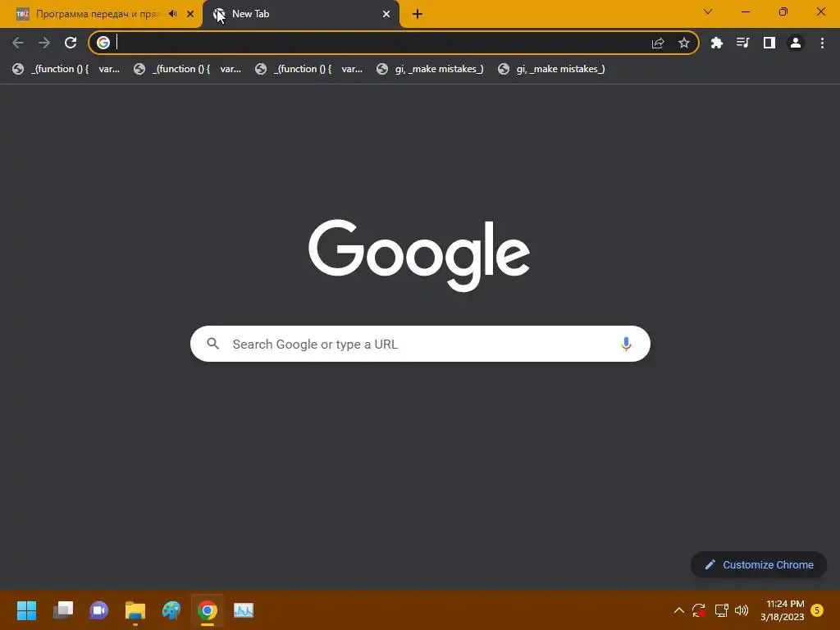This screenshot has width=840, height=630.
Task: Open File Explorer from taskbar
Action: 135,610
